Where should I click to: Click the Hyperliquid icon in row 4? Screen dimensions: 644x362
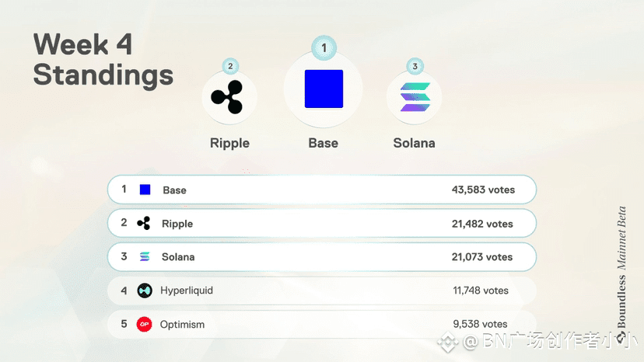145,291
